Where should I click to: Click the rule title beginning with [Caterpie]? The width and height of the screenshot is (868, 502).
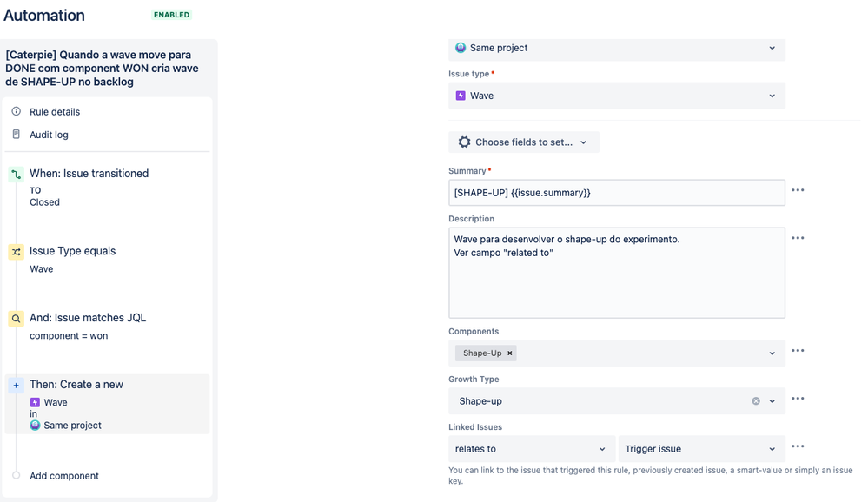pos(102,68)
